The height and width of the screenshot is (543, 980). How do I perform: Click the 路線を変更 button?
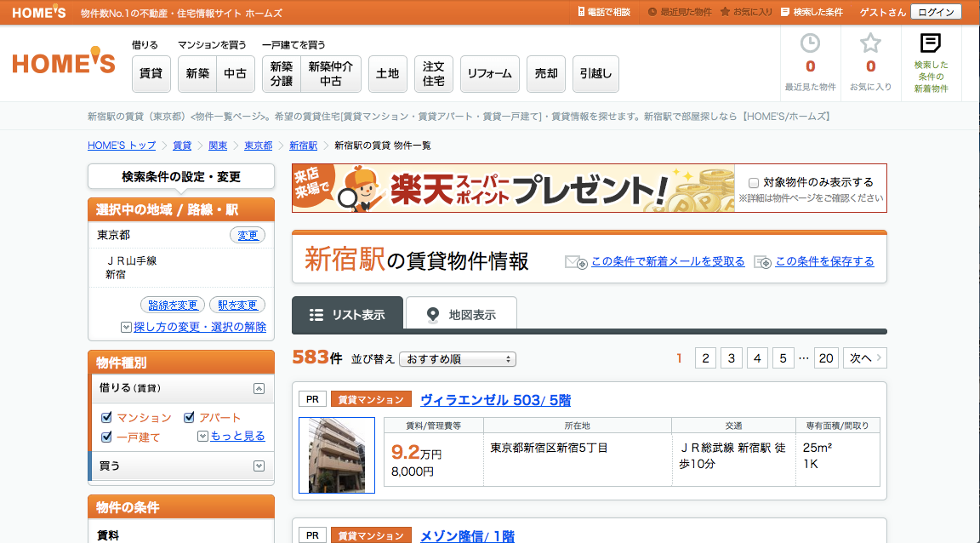pyautogui.click(x=173, y=305)
